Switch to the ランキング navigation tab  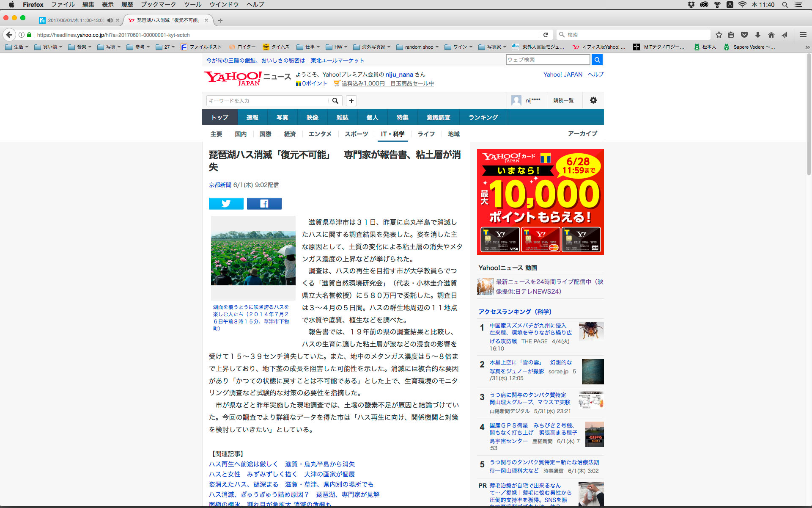point(483,117)
